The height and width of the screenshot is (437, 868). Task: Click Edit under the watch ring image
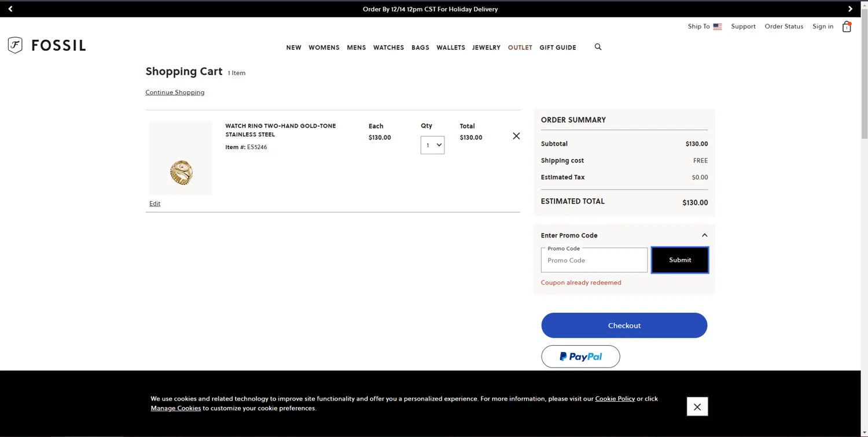(155, 203)
